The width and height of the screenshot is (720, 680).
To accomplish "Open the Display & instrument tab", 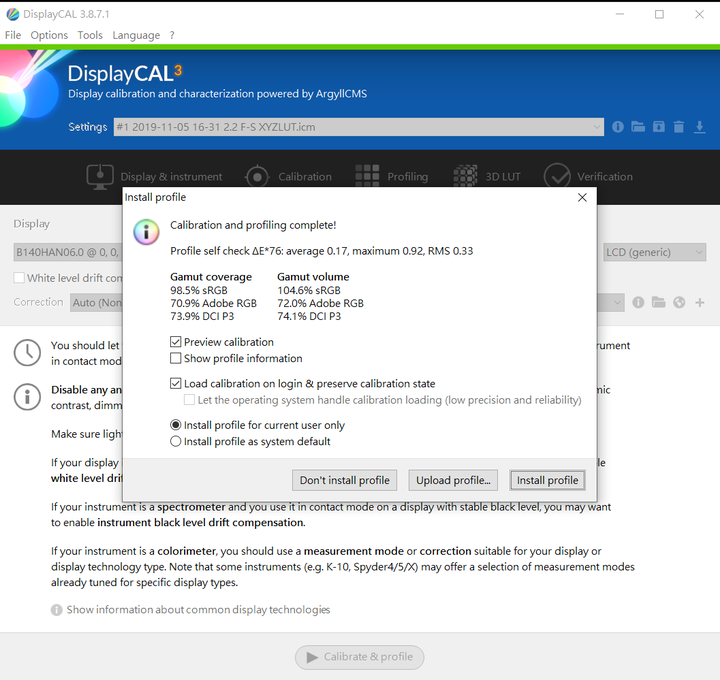I will 154,177.
